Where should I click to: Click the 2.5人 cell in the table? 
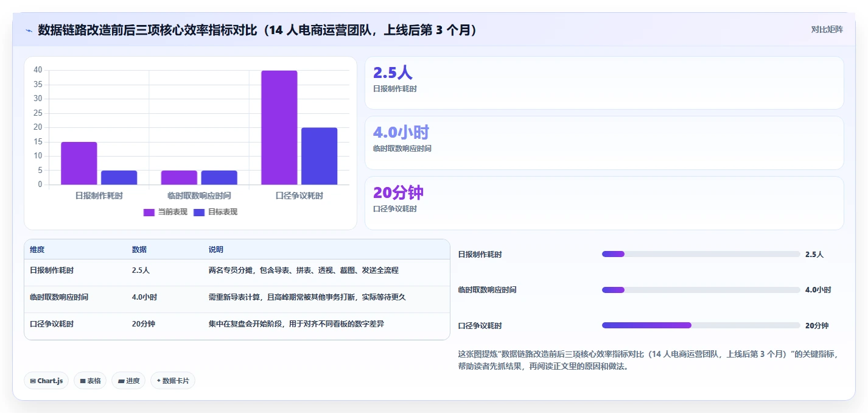pos(141,270)
